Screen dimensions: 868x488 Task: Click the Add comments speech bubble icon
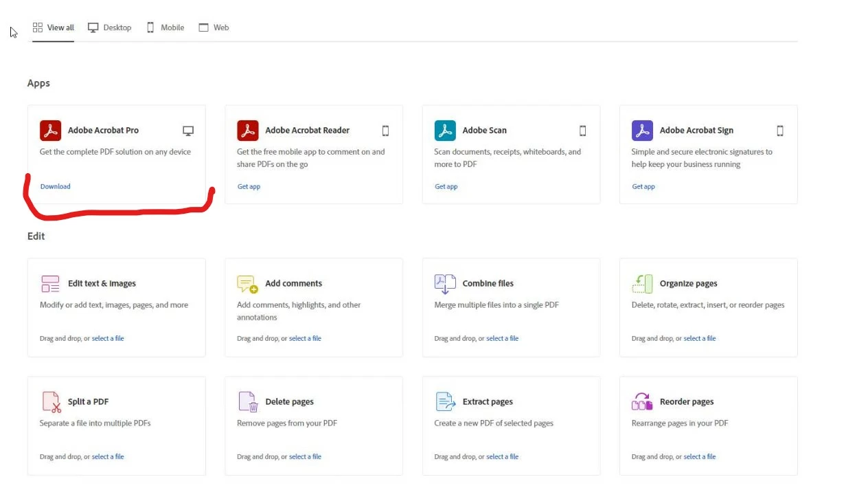(x=247, y=284)
